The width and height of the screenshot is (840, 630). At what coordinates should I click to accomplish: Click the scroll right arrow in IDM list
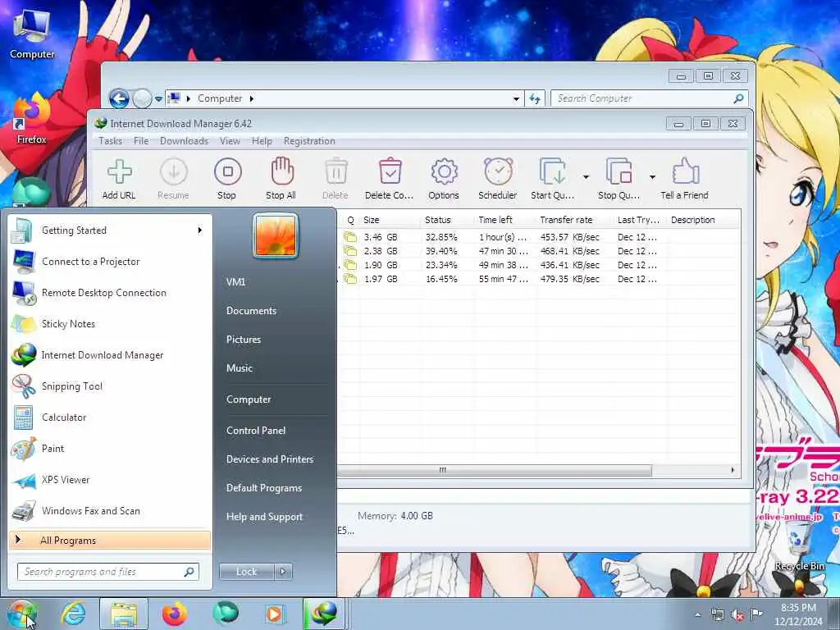click(x=733, y=470)
